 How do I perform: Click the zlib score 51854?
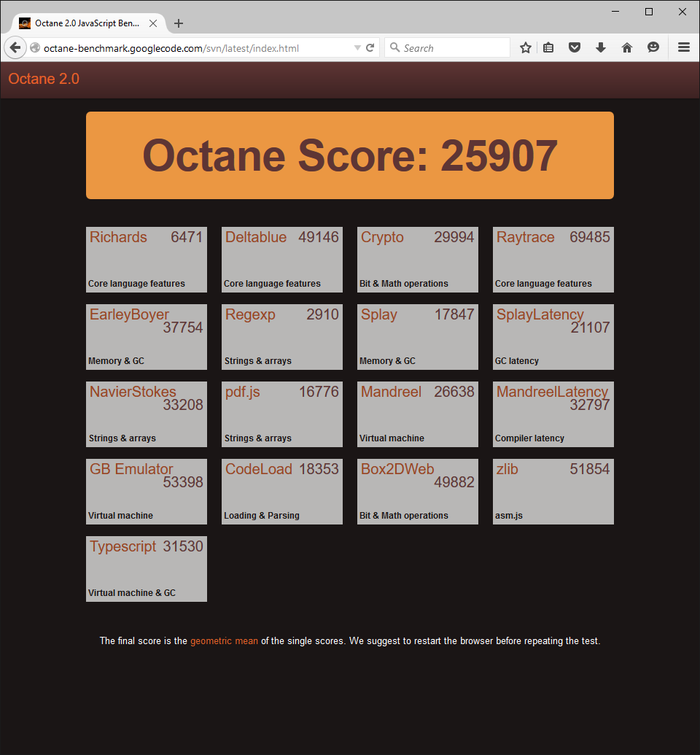pyautogui.click(x=590, y=469)
